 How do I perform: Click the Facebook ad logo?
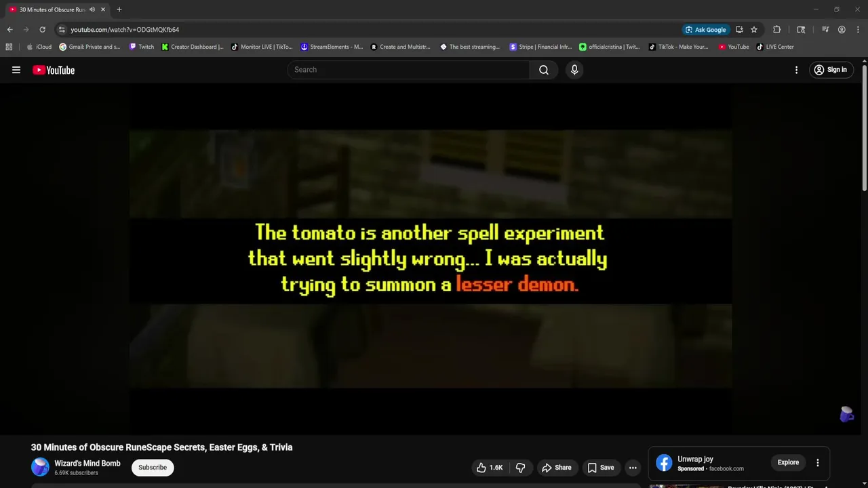click(x=665, y=463)
